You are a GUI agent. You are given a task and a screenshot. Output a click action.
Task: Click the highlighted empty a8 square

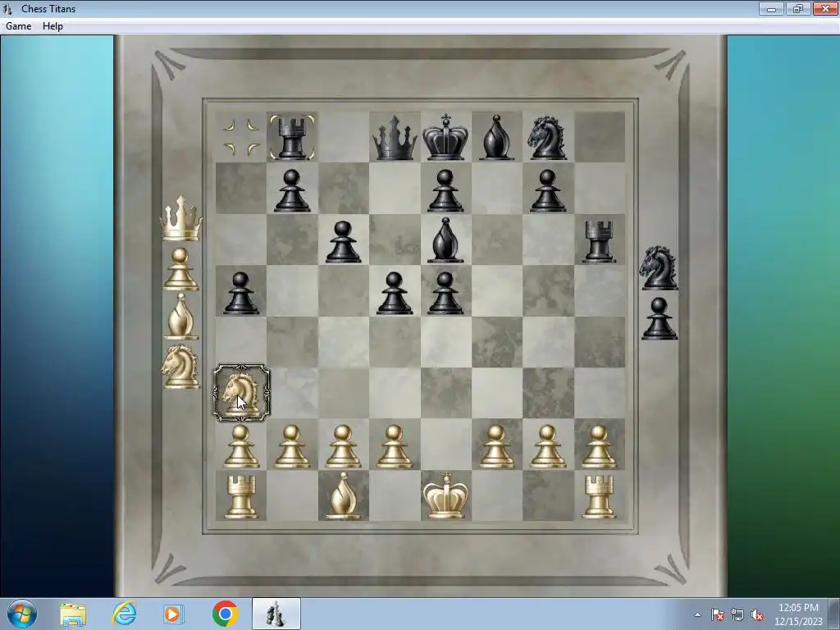click(x=240, y=138)
